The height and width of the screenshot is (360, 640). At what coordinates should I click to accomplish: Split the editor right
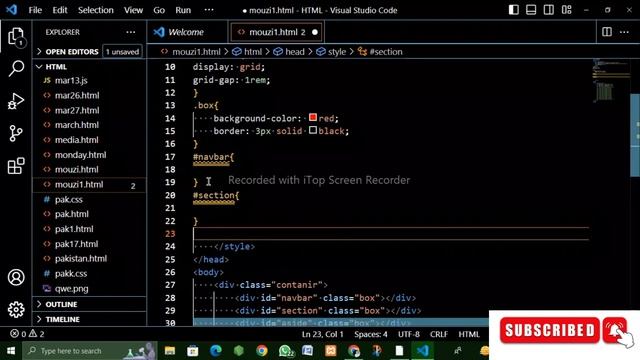(x=607, y=32)
